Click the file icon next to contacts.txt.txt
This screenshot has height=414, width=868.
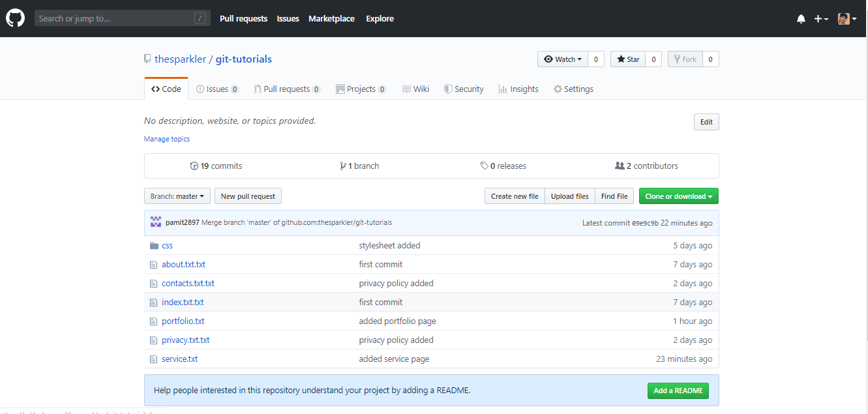(154, 284)
